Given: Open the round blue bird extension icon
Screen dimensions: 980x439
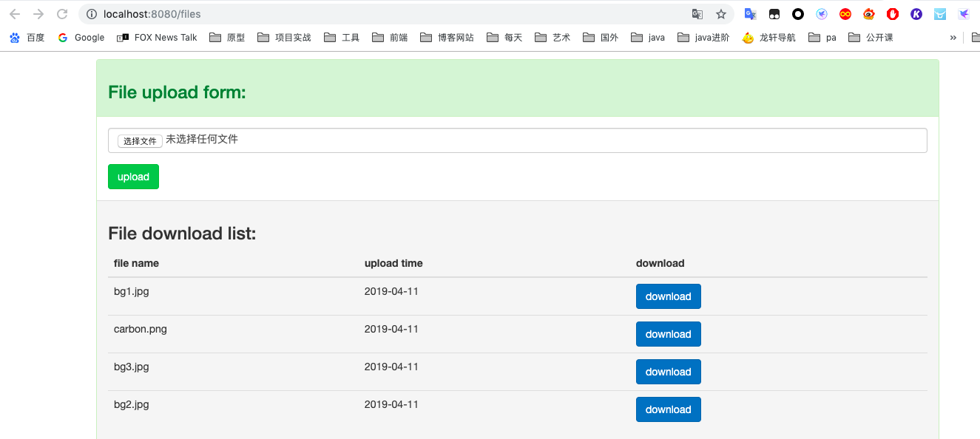Looking at the screenshot, I should pyautogui.click(x=822, y=14).
